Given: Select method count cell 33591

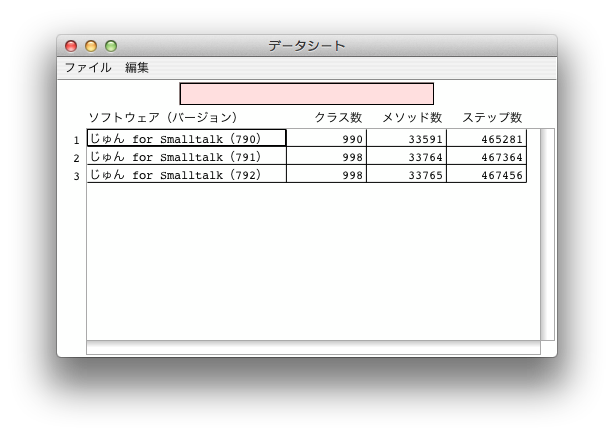Looking at the screenshot, I should tap(406, 138).
